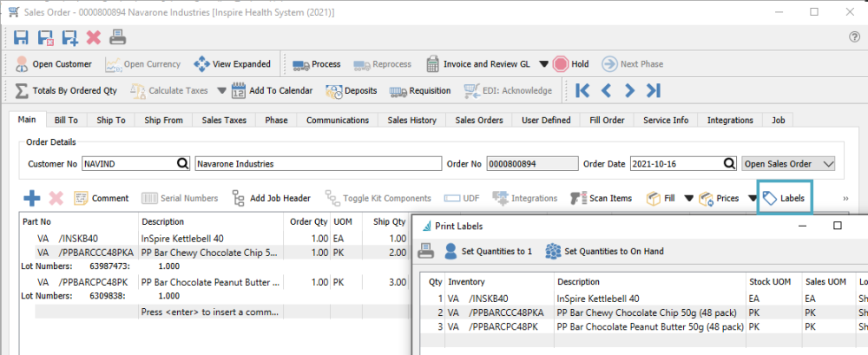Go to the next record arrow
Viewport: 868px width, 355px height.
pyautogui.click(x=630, y=90)
